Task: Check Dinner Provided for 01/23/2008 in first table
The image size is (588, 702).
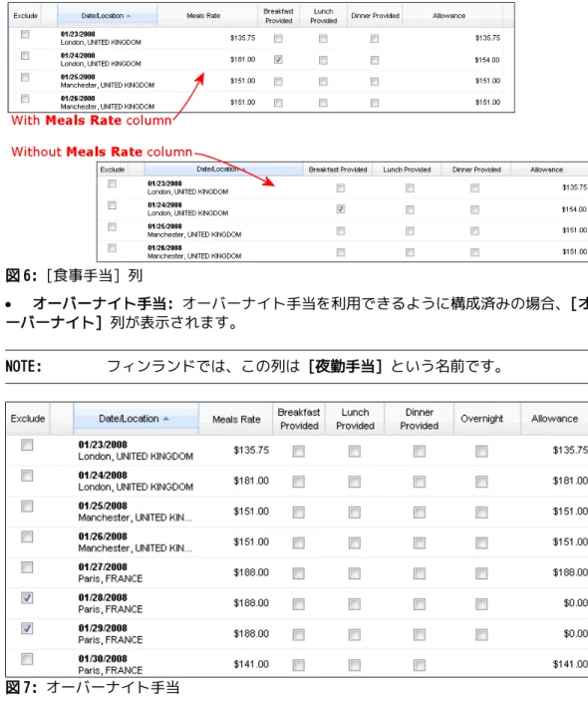Action: [x=375, y=39]
